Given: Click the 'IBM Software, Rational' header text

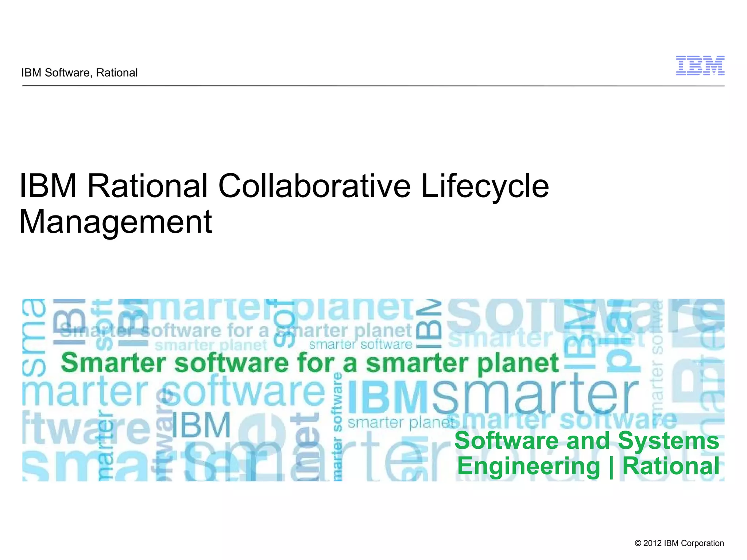Looking at the screenshot, I should (x=80, y=73).
